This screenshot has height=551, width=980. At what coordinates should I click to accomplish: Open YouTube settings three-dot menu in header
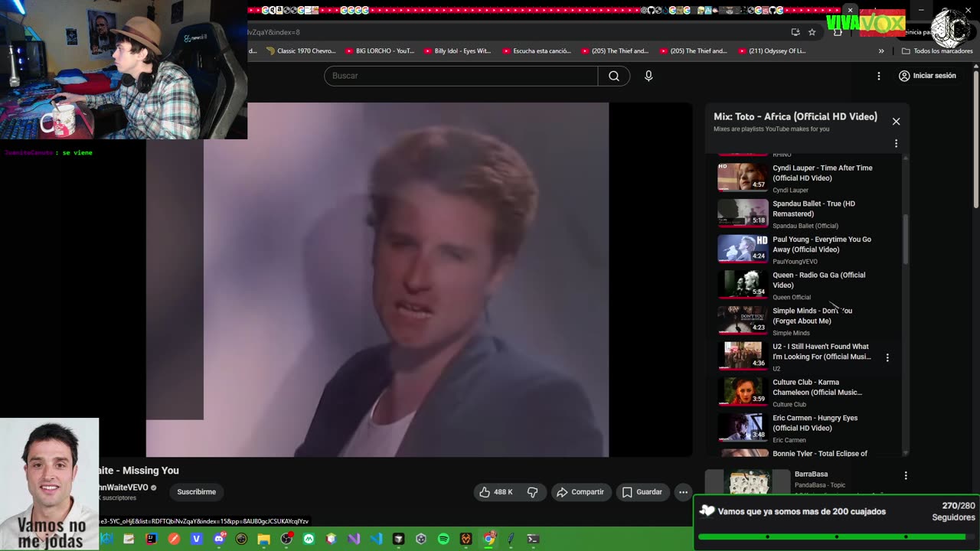click(x=879, y=76)
